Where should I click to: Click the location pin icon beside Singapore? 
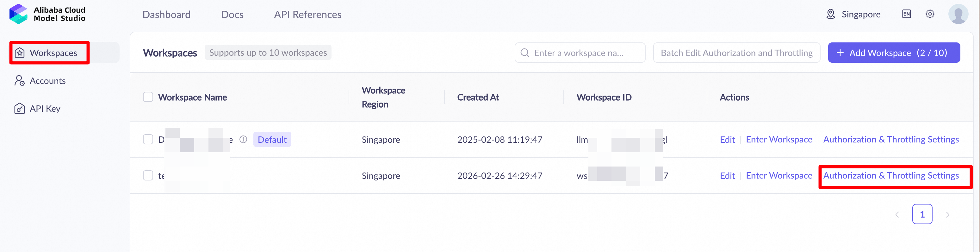tap(830, 15)
